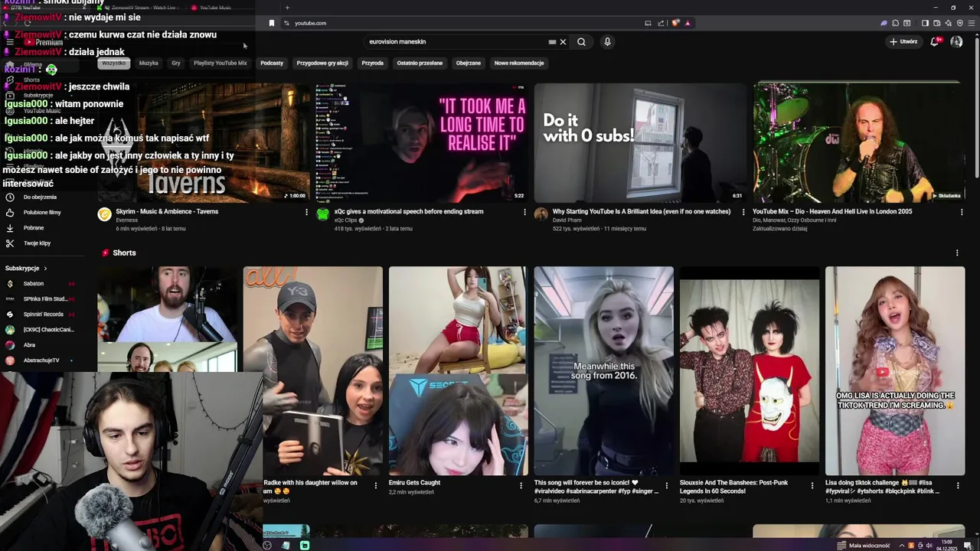The height and width of the screenshot is (551, 980).
Task: Select the Wszystko filter chip
Action: click(x=113, y=64)
